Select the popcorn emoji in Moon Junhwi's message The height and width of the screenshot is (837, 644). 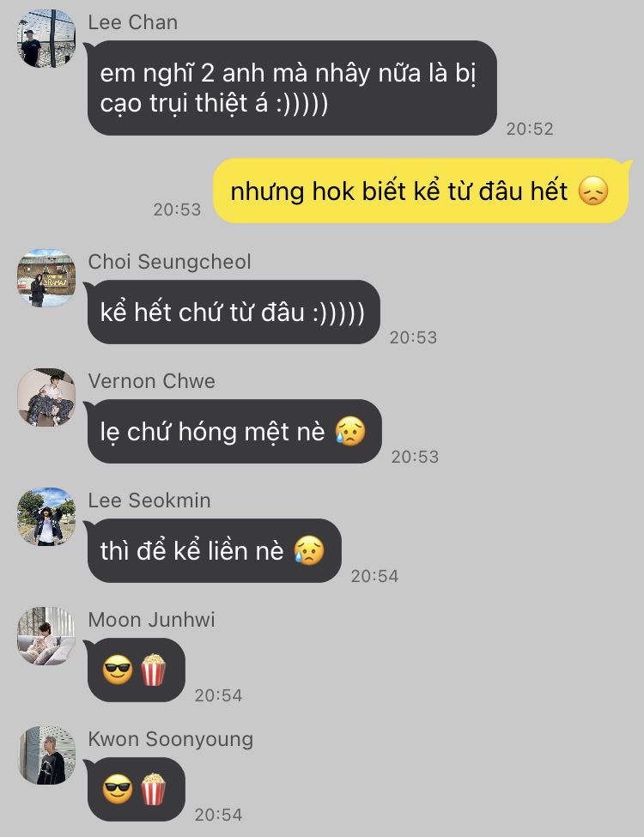(x=153, y=670)
